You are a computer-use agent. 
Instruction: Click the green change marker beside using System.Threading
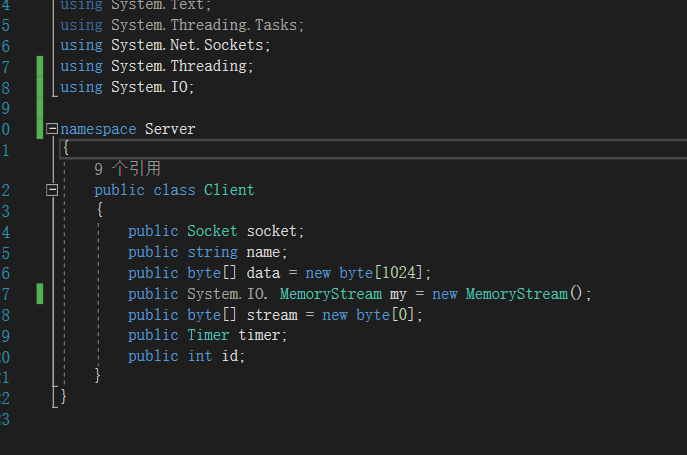(x=40, y=66)
